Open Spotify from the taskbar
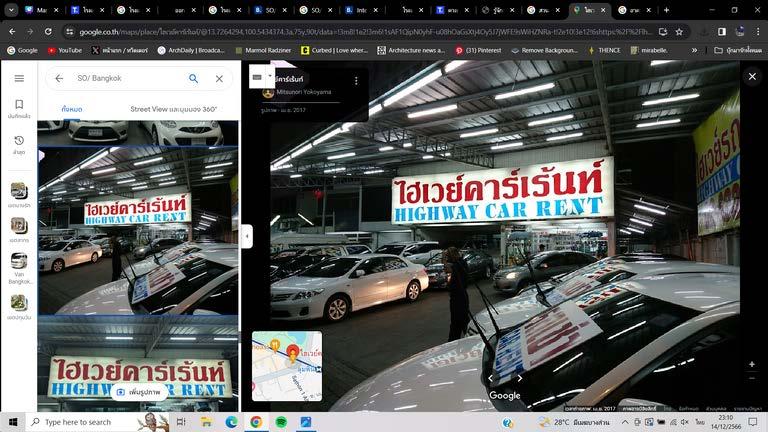Screen dimensions: 768x432 pos(281,422)
